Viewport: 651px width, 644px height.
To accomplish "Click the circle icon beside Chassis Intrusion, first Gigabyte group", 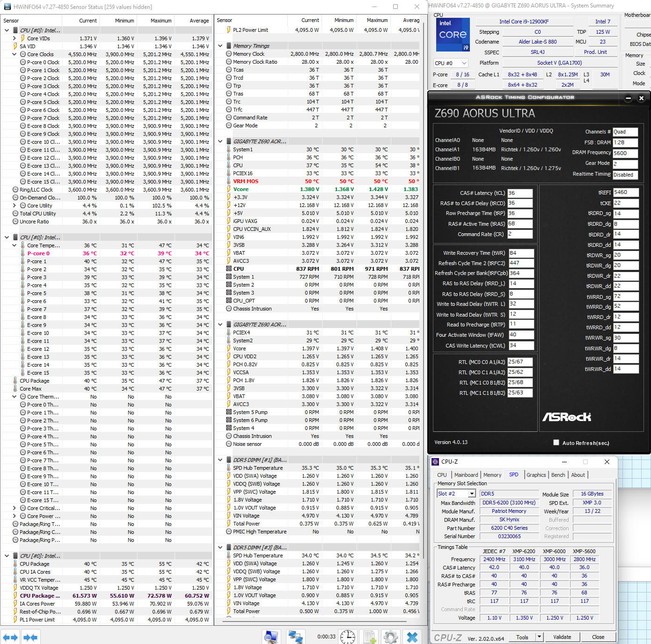I will 229,309.
